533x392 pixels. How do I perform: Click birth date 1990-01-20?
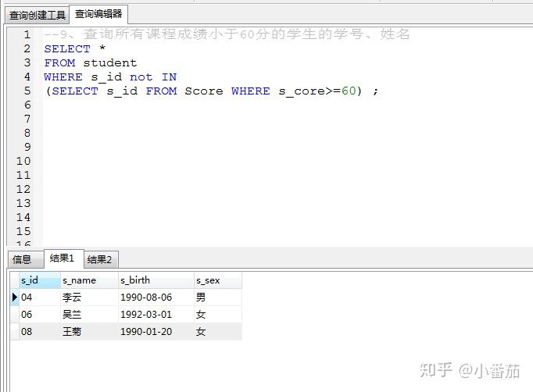[x=156, y=331]
